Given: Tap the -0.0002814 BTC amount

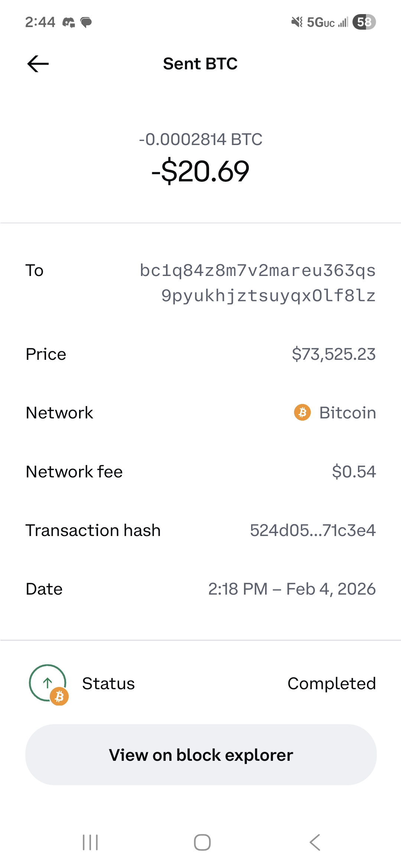Looking at the screenshot, I should point(200,139).
